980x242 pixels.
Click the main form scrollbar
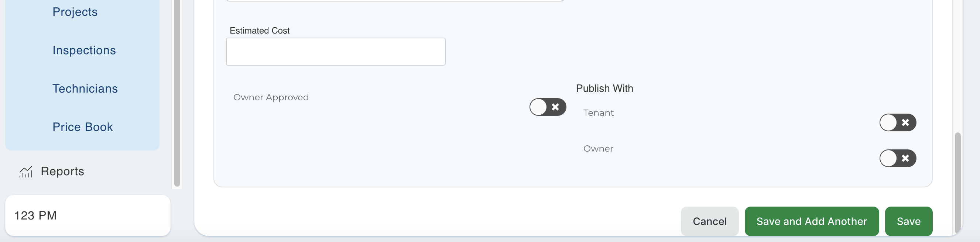click(957, 182)
